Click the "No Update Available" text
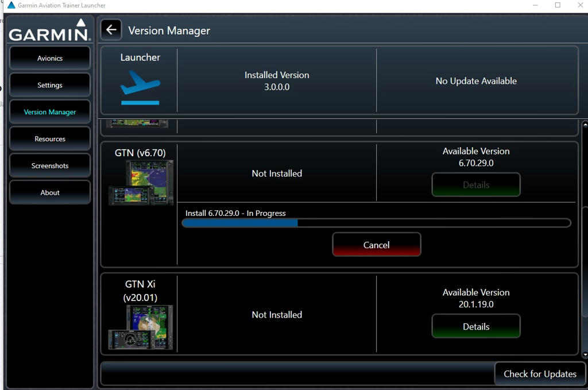 (x=476, y=81)
